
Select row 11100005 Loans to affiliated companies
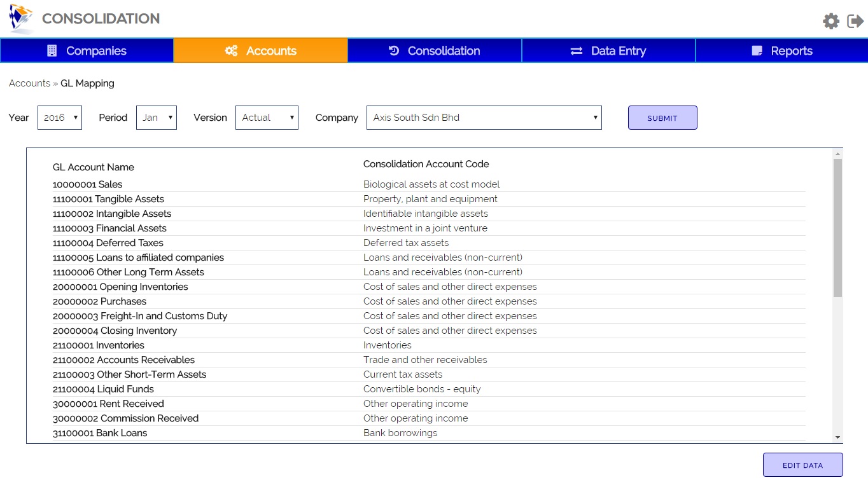click(x=429, y=257)
